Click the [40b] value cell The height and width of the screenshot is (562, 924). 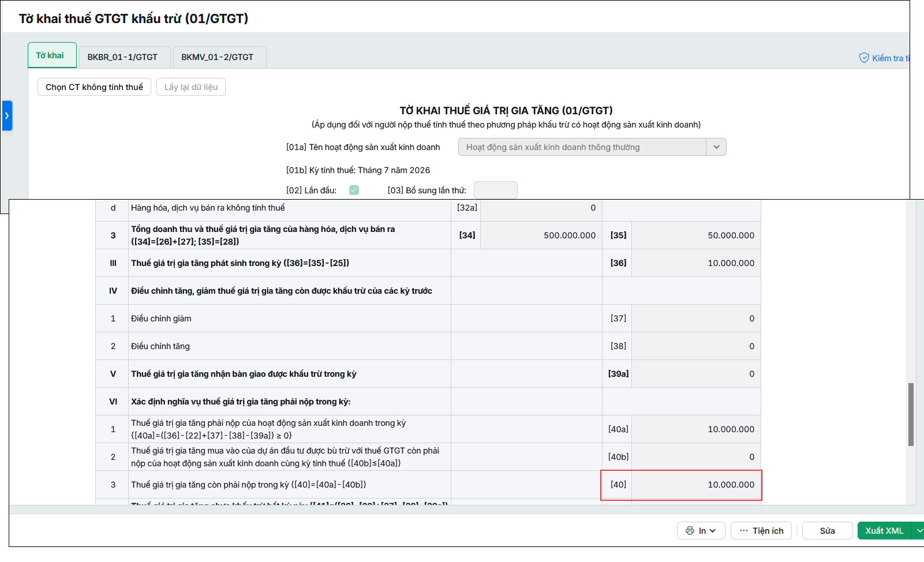696,457
